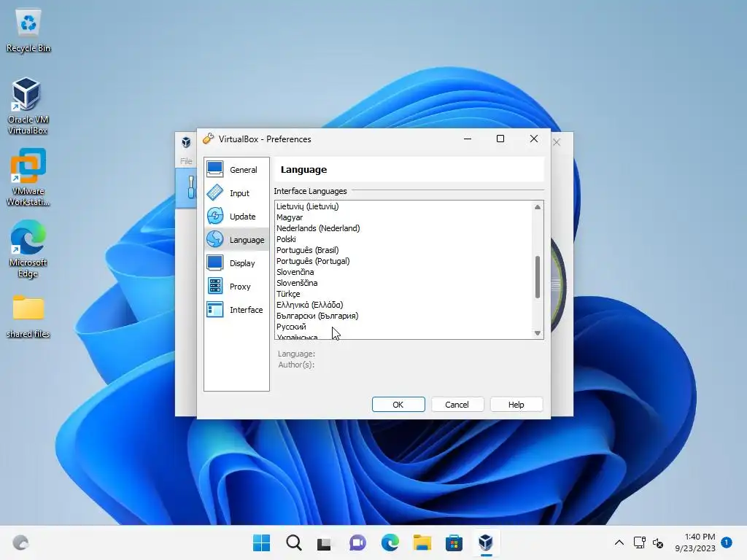Image resolution: width=747 pixels, height=560 pixels.
Task: Select Polski language
Action: pyautogui.click(x=286, y=239)
